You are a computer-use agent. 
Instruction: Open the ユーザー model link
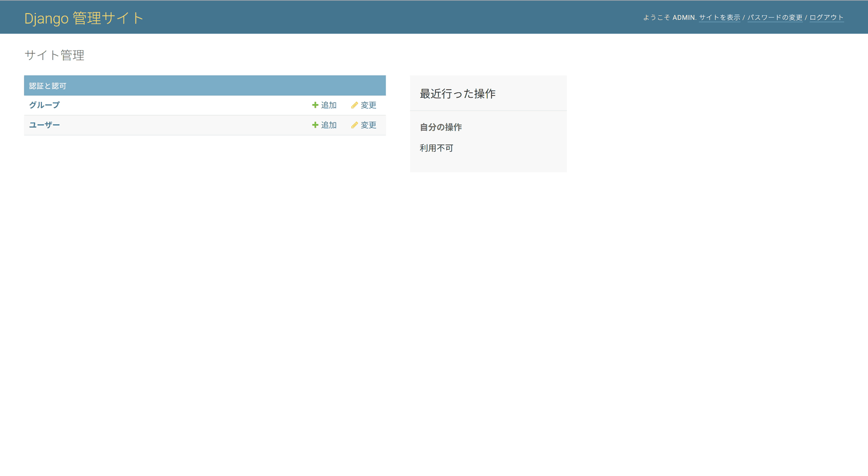click(x=44, y=125)
